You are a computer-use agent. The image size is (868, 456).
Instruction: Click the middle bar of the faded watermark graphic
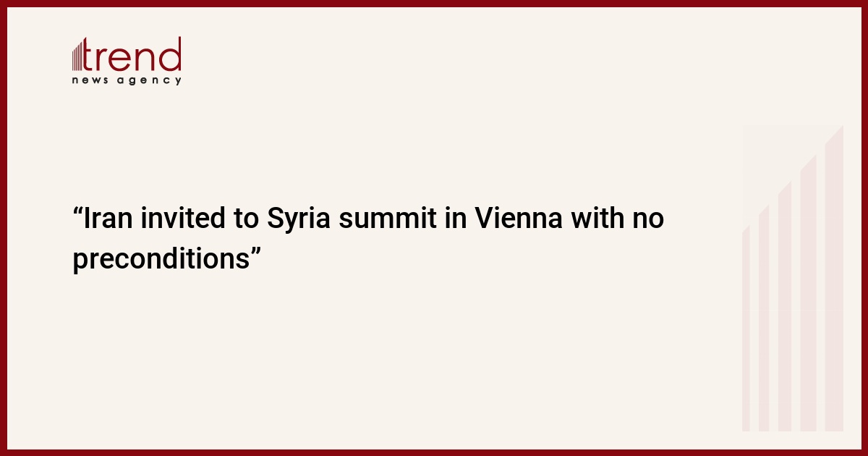click(785, 305)
